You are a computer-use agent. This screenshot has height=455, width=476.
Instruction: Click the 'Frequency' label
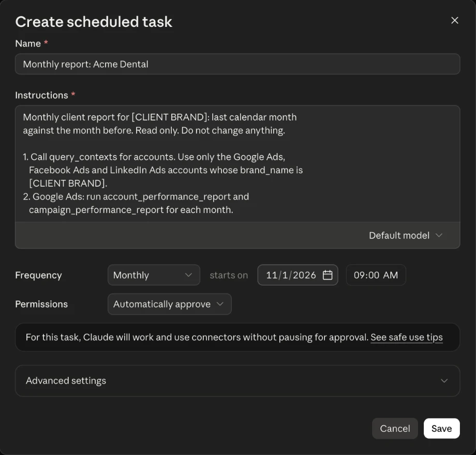pyautogui.click(x=39, y=275)
